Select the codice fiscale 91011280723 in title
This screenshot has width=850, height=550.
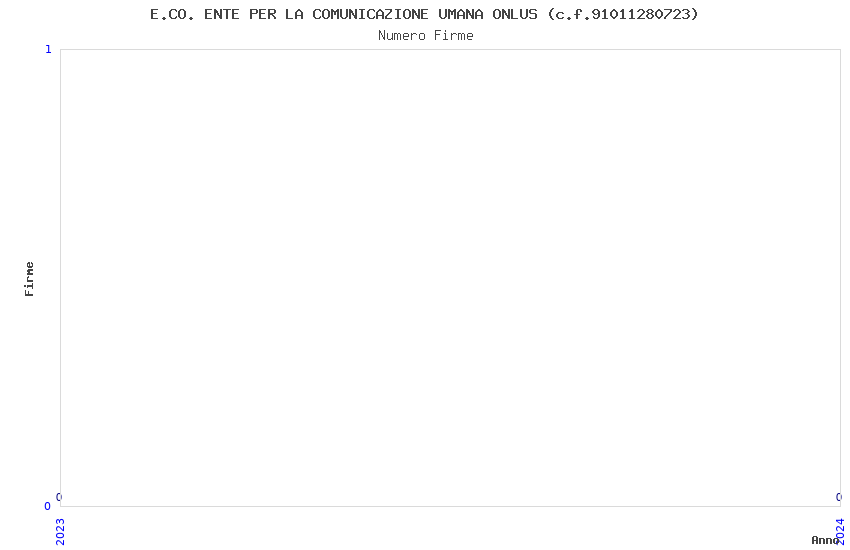640,14
